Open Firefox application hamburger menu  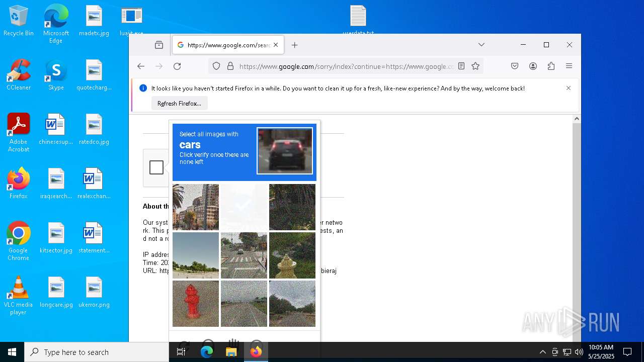569,66
